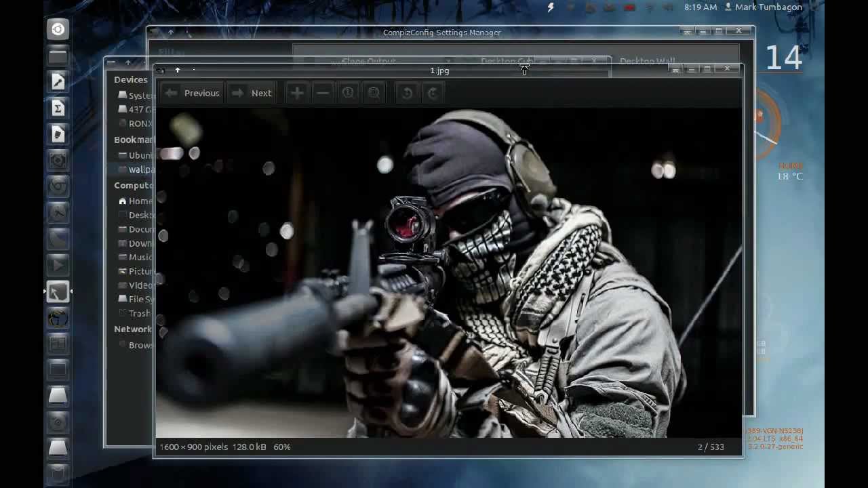Open Videos folder in sidebar

pyautogui.click(x=136, y=285)
